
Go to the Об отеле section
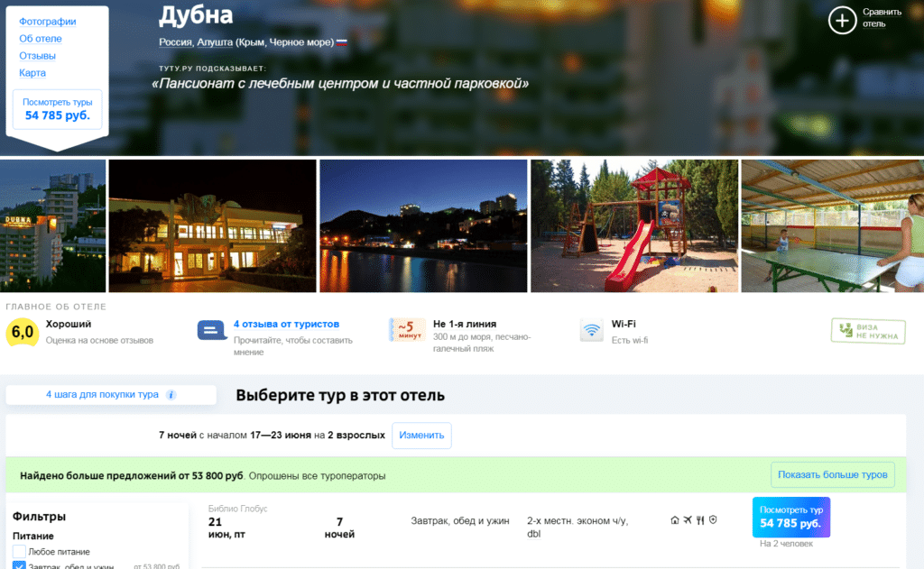40,39
